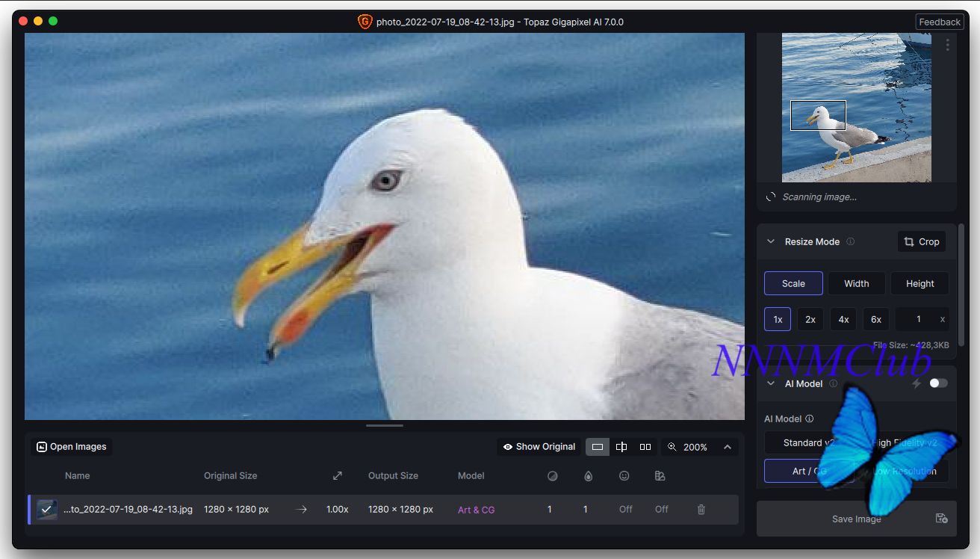Choose the 6x scale factor

tap(876, 319)
